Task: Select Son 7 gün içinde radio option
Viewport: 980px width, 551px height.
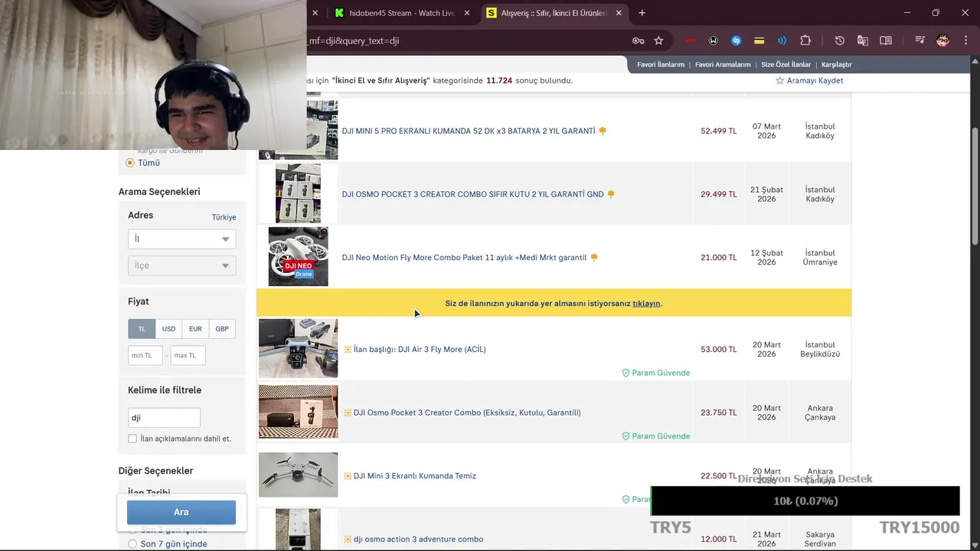Action: tap(132, 544)
